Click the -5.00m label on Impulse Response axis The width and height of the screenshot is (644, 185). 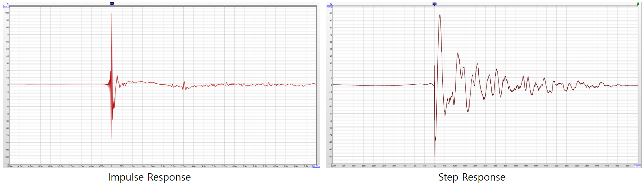(x=10, y=166)
